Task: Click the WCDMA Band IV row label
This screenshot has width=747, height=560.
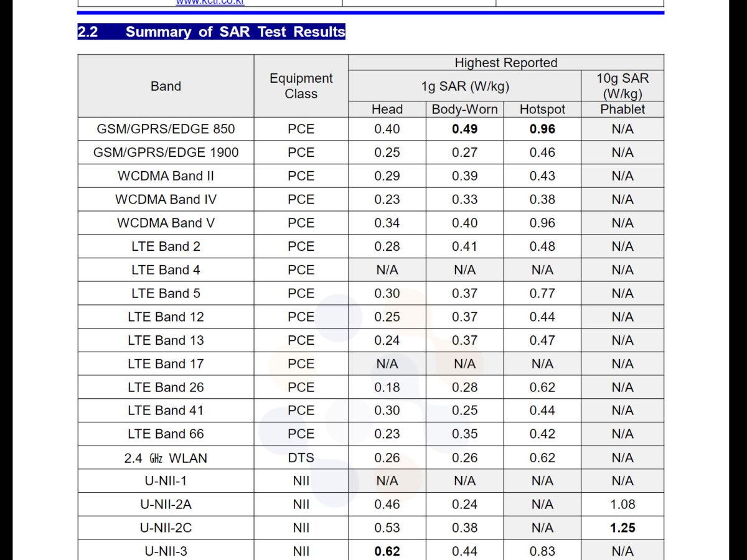Action: point(166,200)
